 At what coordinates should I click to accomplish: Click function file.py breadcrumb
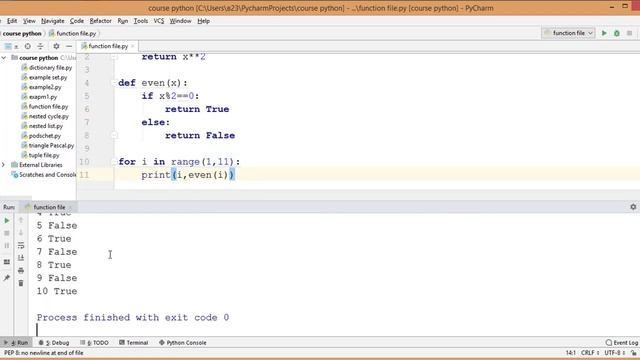click(73, 33)
